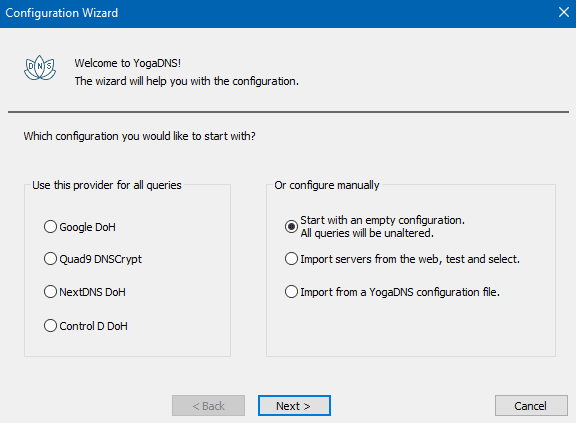Click the 'Which configuration' question text
The image size is (576, 423).
pyautogui.click(x=140, y=136)
